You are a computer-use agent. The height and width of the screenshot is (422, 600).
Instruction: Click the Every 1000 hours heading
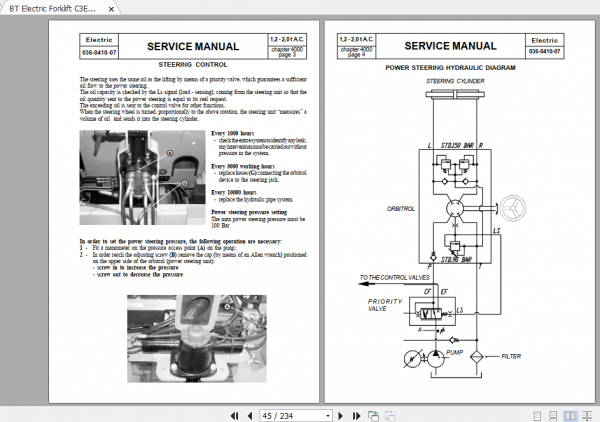233,133
